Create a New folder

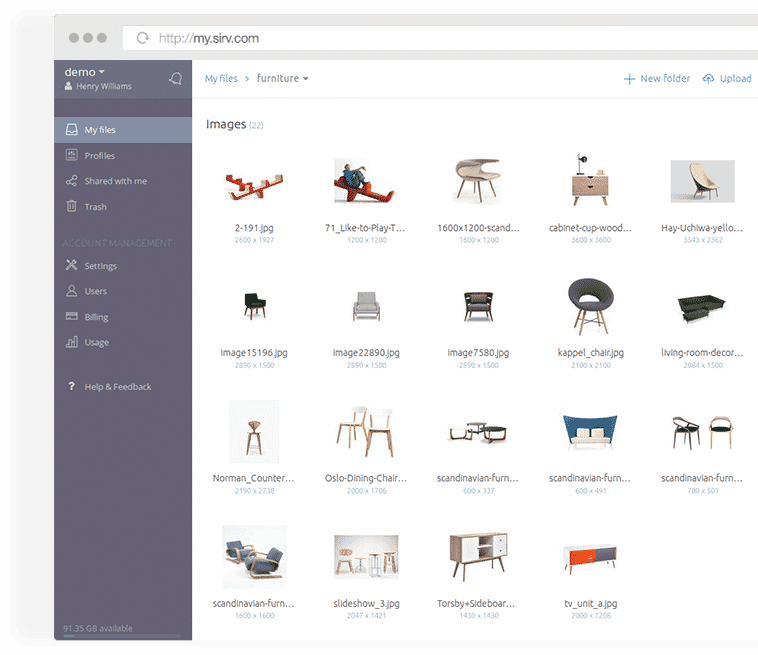click(657, 78)
